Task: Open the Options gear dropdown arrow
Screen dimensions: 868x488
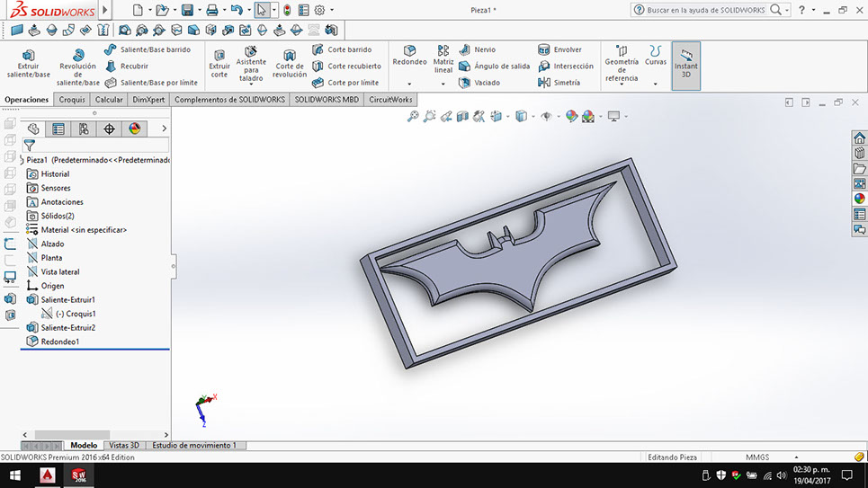Action: click(332, 10)
